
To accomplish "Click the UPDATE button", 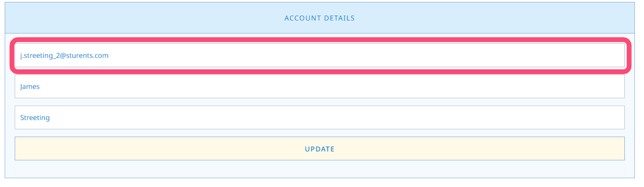I will [x=319, y=149].
